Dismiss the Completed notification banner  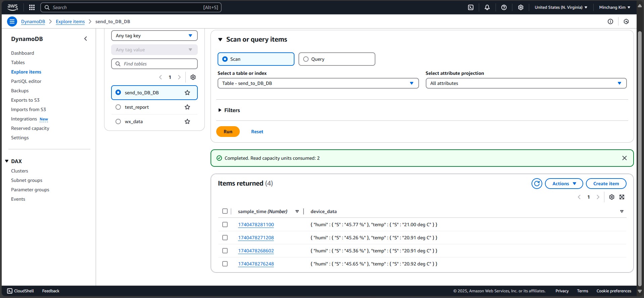point(625,158)
